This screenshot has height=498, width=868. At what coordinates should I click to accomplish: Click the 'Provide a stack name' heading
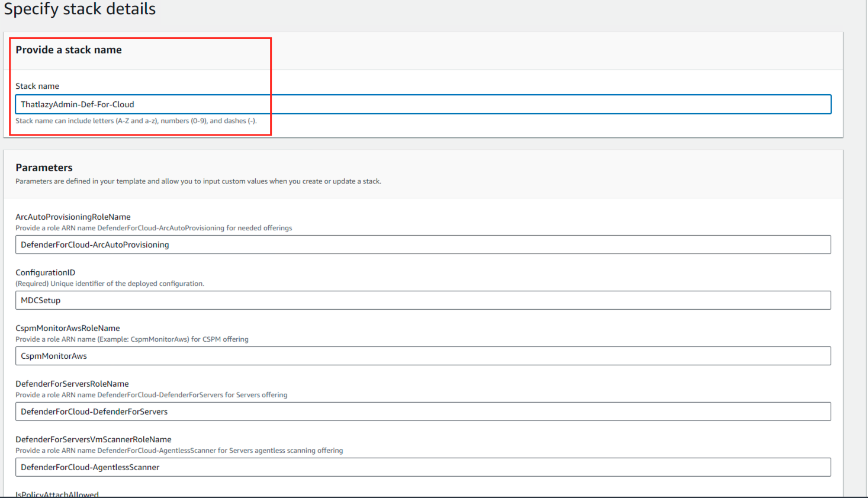point(69,50)
